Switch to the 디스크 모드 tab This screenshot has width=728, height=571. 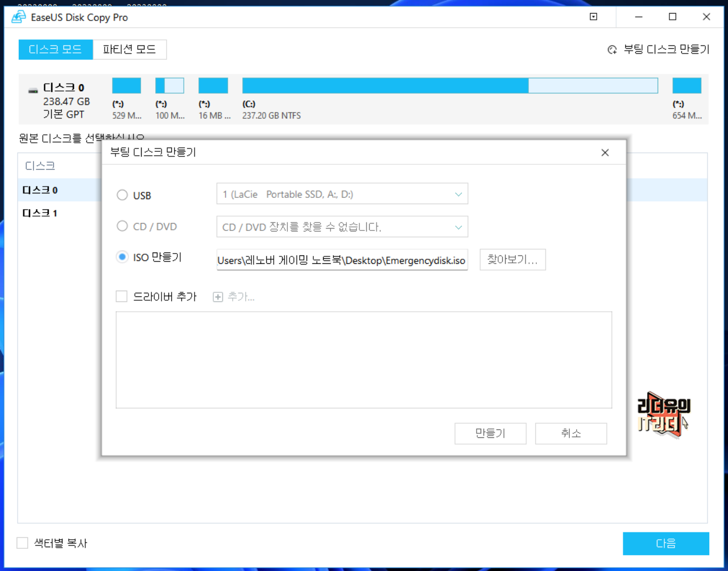[x=56, y=49]
